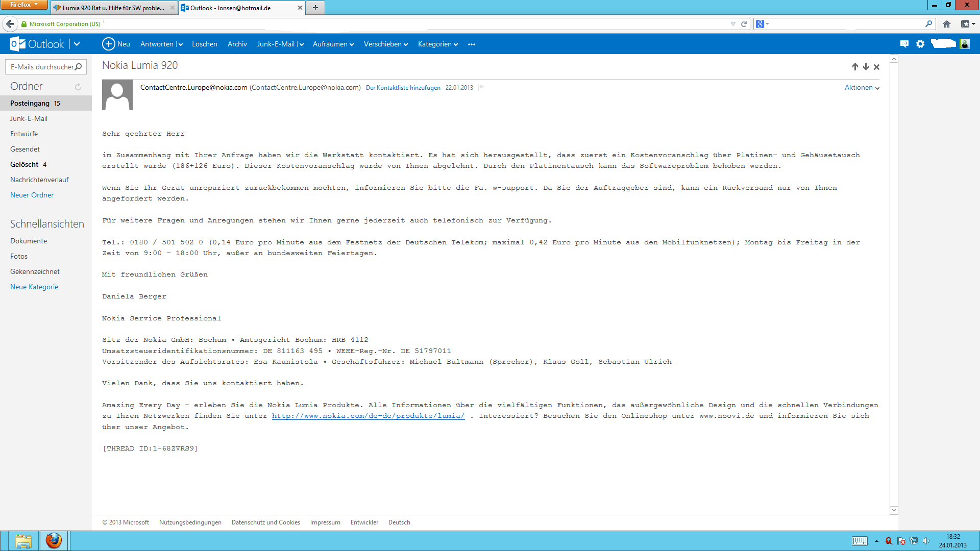This screenshot has width=980, height=551.
Task: Flag this message
Action: [481, 87]
